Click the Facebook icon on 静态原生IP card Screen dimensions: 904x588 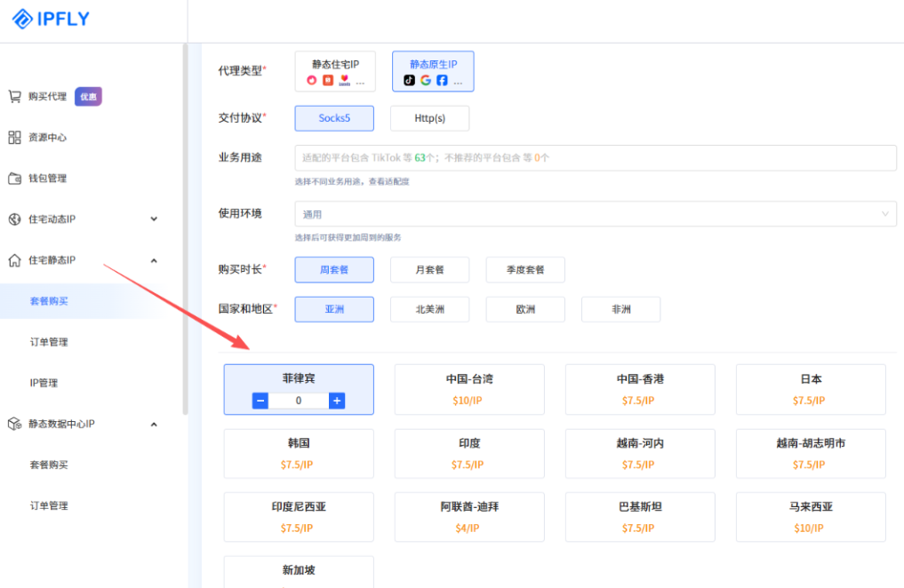(x=443, y=80)
